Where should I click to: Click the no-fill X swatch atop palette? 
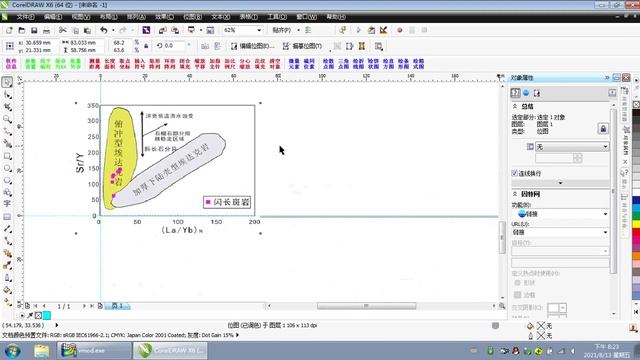636,104
